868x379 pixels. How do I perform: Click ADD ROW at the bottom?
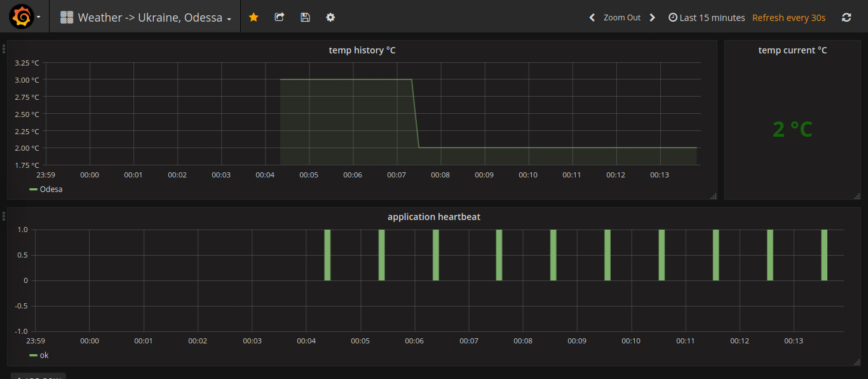[x=38, y=376]
